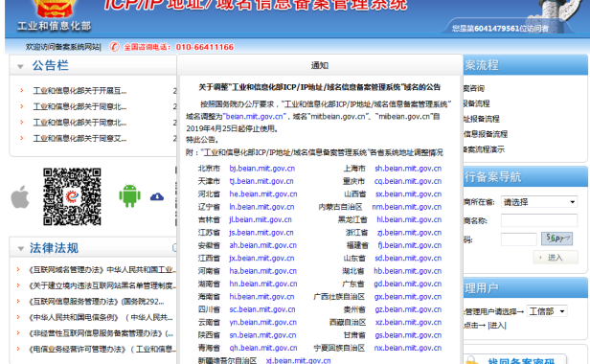Refresh the captcha image 56p7
590x364 pixels.
(556, 239)
